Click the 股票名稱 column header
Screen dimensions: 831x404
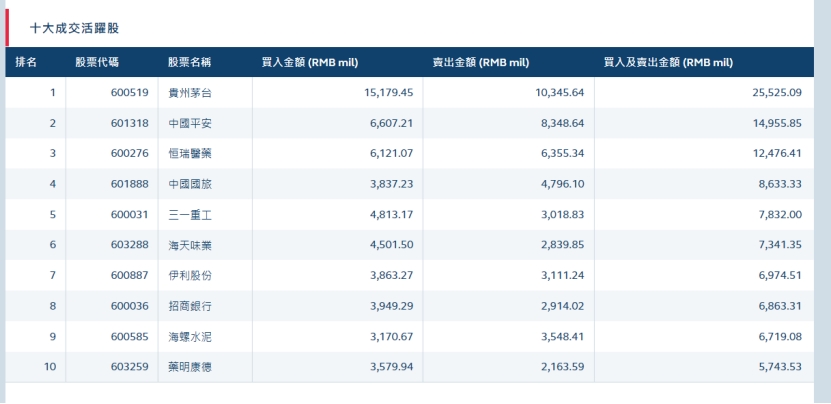[x=189, y=62]
